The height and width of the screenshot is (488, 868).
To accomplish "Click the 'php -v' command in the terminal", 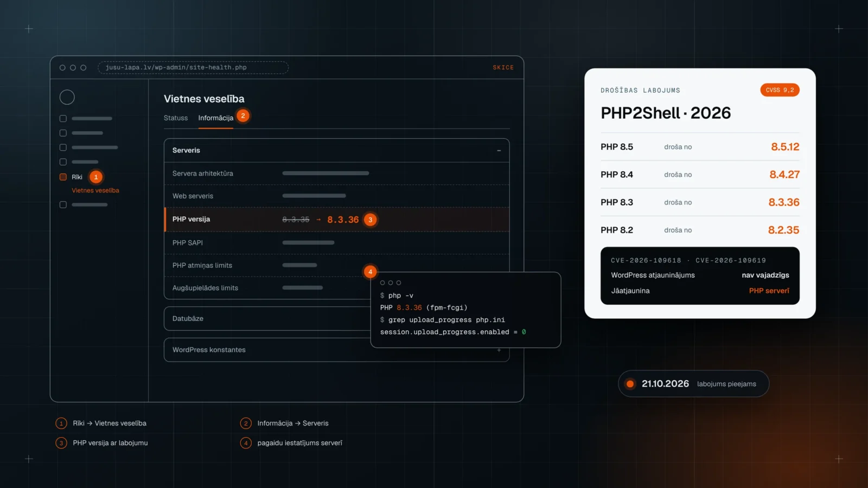I will pyautogui.click(x=400, y=296).
